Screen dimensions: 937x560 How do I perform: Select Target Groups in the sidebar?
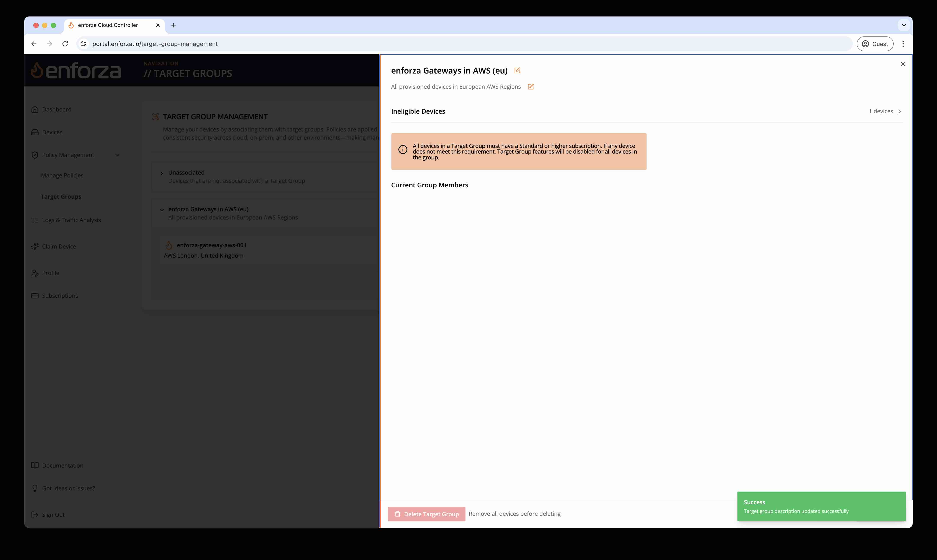61,196
